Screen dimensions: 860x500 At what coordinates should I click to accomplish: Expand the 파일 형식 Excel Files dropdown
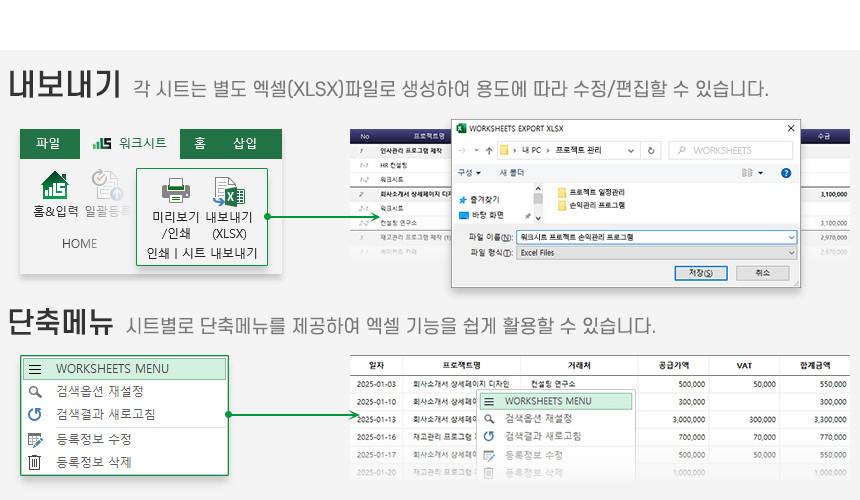(791, 253)
